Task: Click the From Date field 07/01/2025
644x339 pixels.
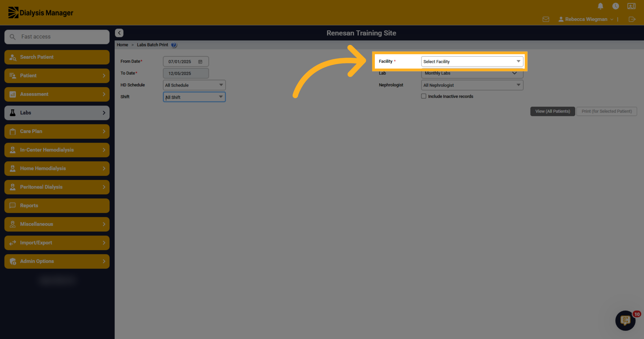Action: tap(186, 62)
